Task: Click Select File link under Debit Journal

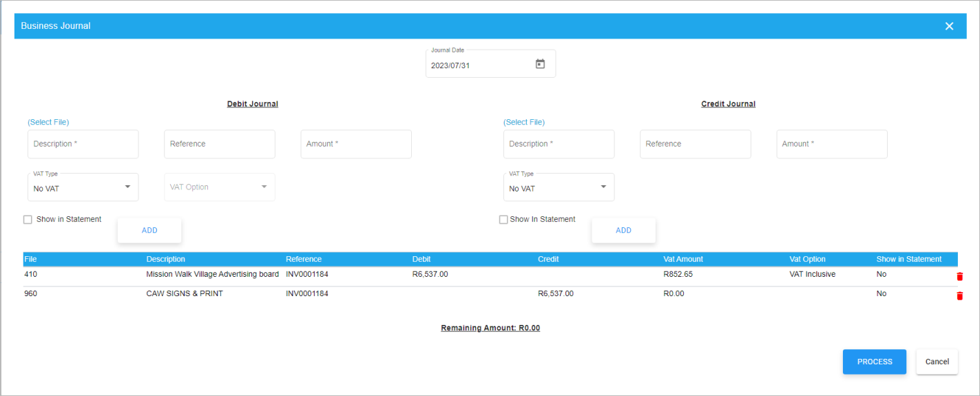Action: [x=48, y=122]
